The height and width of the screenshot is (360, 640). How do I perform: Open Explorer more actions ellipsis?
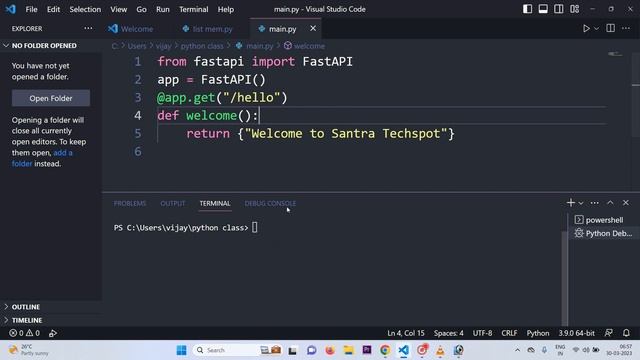click(x=88, y=29)
